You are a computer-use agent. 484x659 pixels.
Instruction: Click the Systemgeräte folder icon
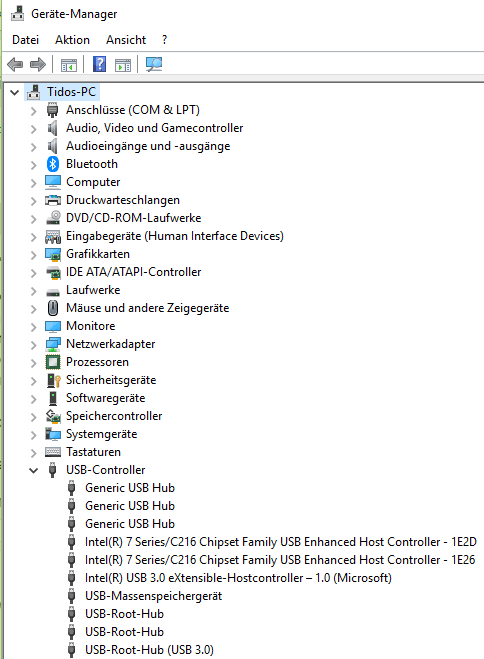point(53,434)
